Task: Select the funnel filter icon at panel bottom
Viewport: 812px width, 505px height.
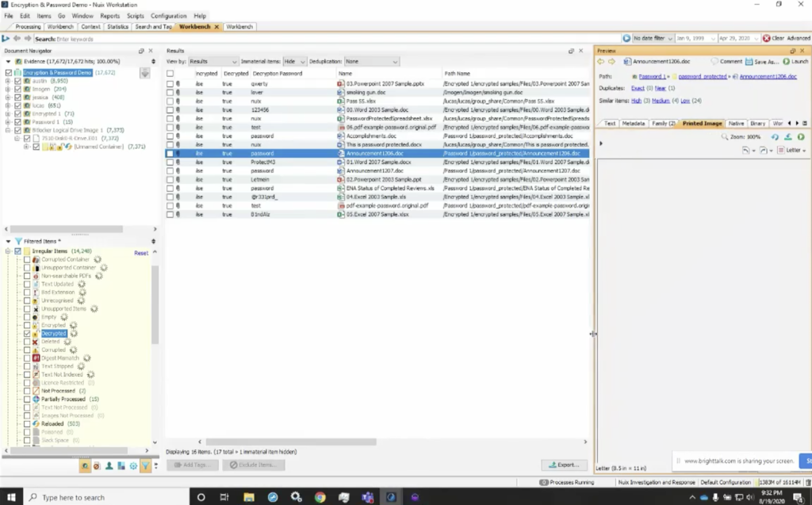Action: click(x=146, y=465)
